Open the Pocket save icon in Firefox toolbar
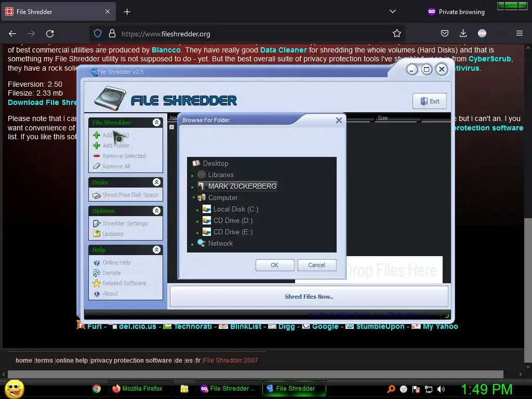Screen dimensions: 532x399 tap(445, 33)
